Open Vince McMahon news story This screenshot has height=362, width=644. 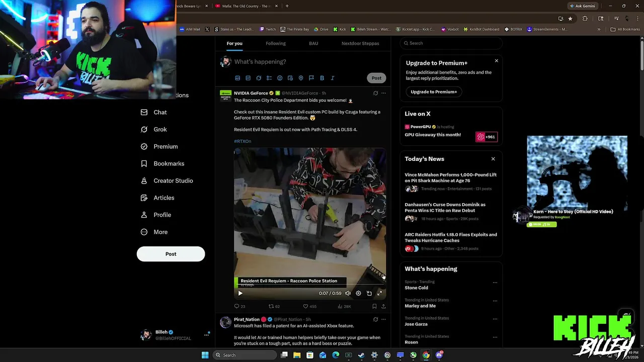click(x=451, y=177)
